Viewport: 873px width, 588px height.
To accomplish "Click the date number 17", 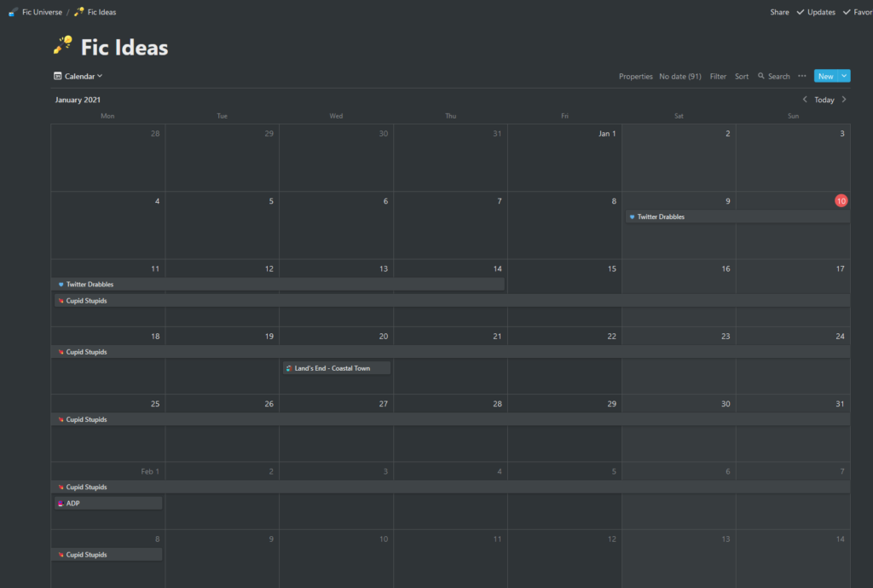I will coord(840,268).
